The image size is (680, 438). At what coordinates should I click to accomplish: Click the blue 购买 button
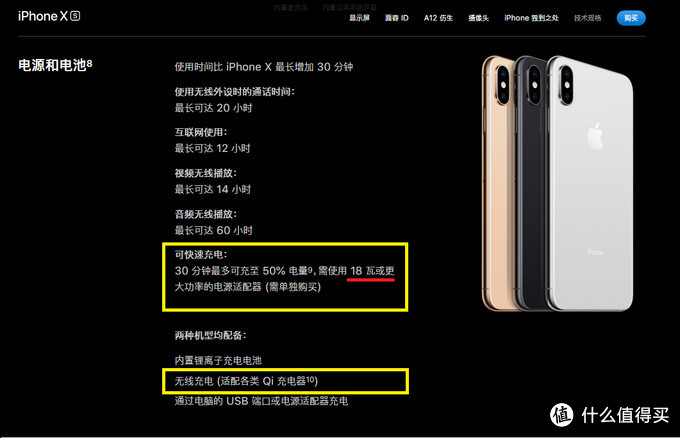coord(631,18)
